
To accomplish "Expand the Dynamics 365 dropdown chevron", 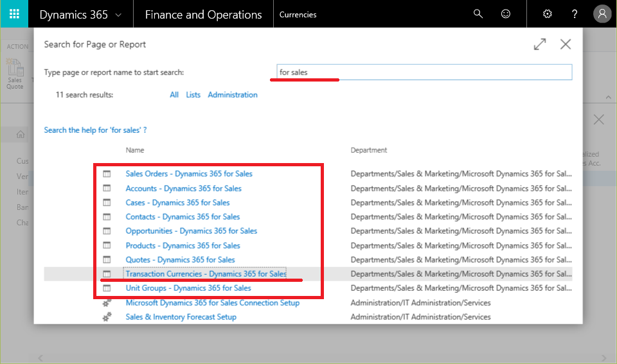I will (118, 15).
